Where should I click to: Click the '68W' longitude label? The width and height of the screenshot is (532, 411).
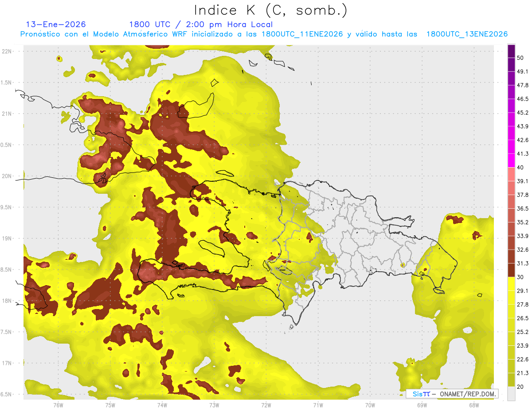(x=474, y=405)
